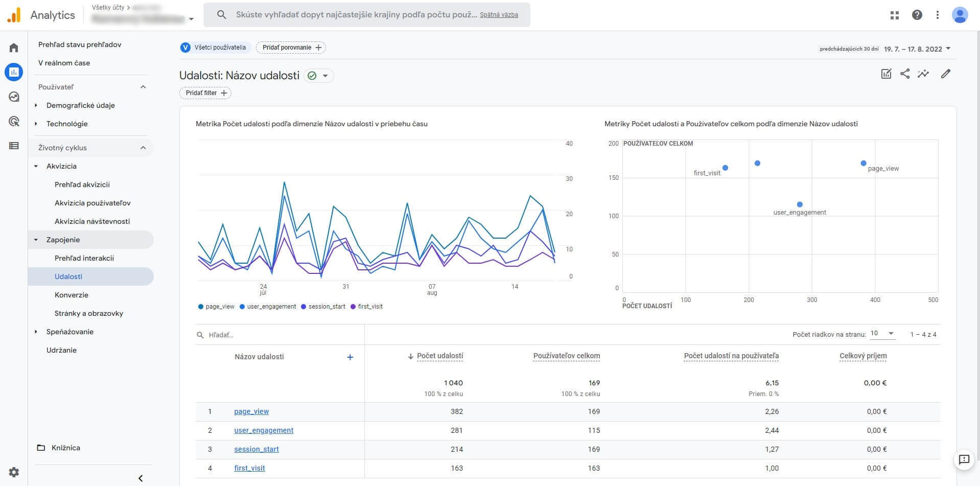Sort by Celkový príjem column header
980x486 pixels.
click(863, 356)
